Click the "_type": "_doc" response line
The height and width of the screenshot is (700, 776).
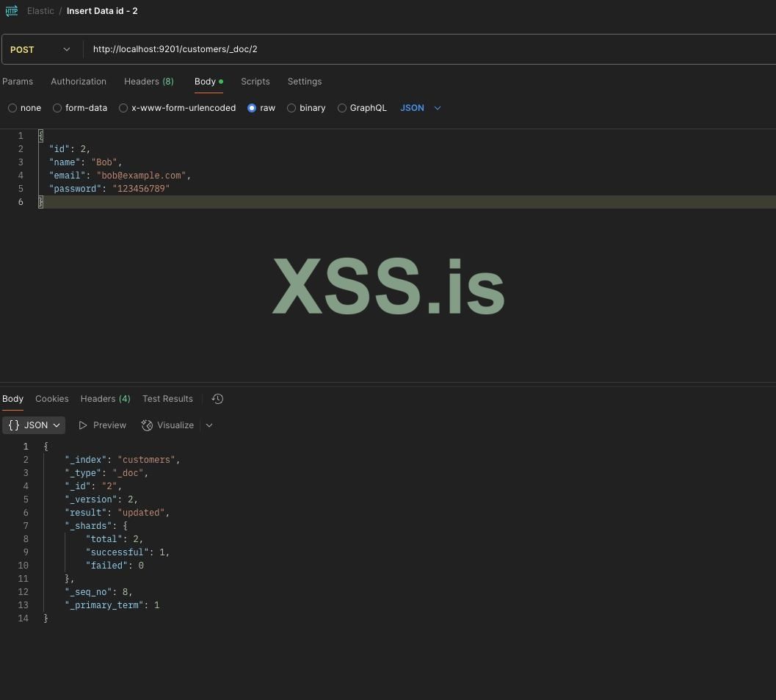point(106,473)
